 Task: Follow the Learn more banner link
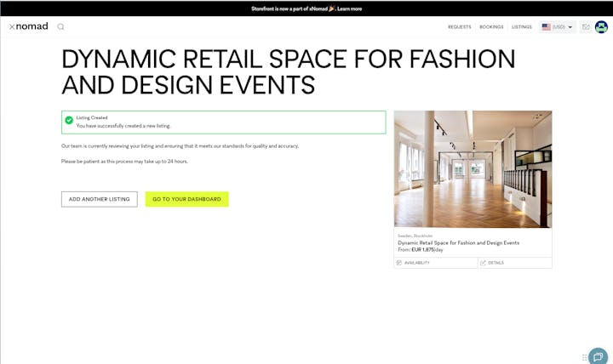coord(349,9)
